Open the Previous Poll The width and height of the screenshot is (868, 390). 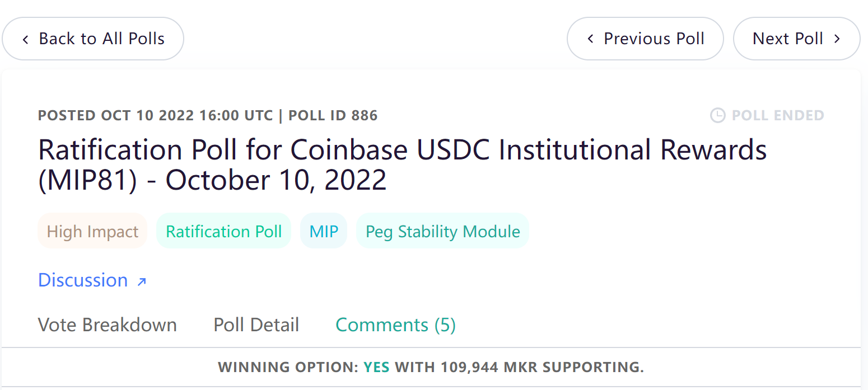[654, 39]
